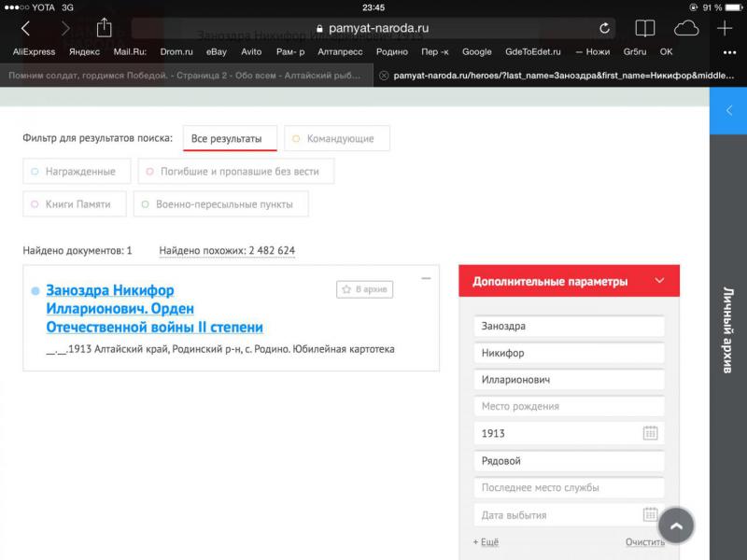Open the Яндекс bookmark in favorites bar
Screen dimensions: 747x560
tap(84, 52)
